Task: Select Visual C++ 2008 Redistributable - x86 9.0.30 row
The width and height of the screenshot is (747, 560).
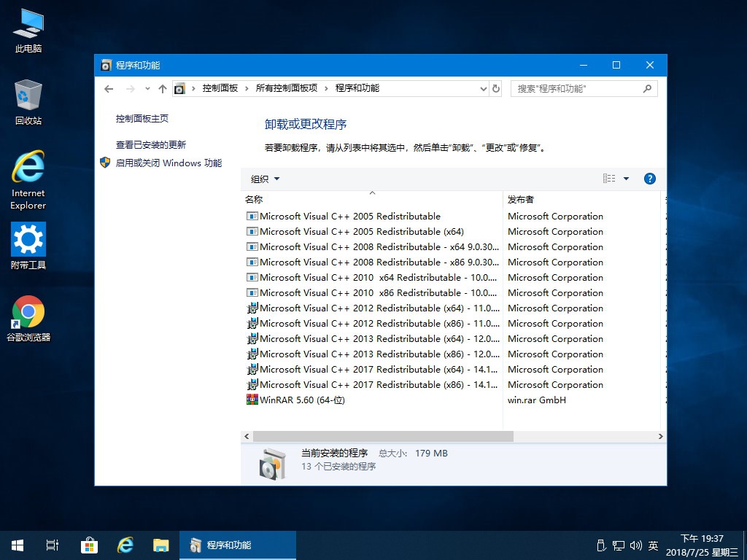Action: (x=372, y=262)
